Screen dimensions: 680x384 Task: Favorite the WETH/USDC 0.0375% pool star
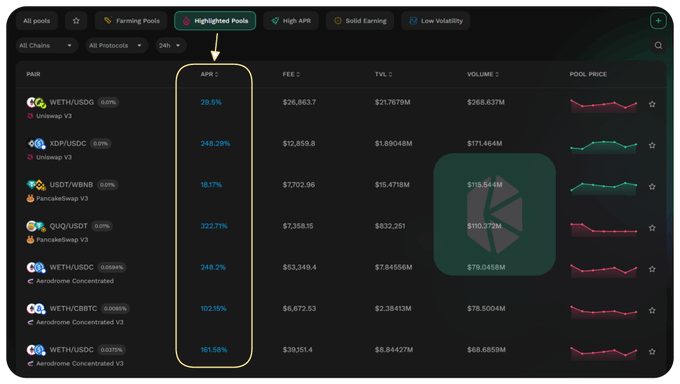coord(652,351)
